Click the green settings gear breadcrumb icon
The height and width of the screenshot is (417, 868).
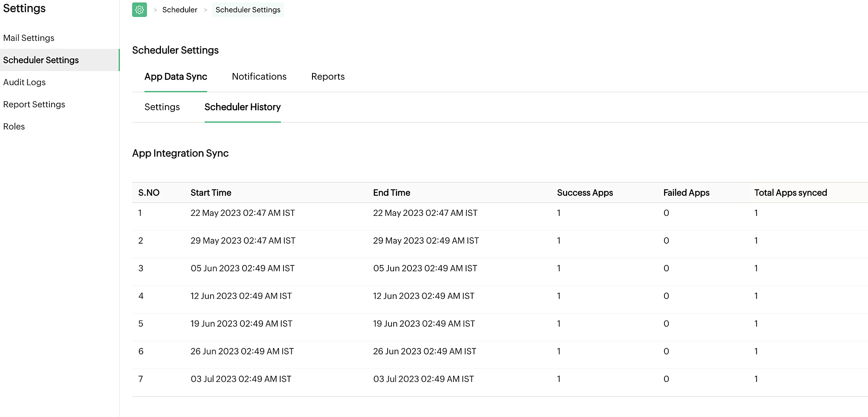pos(139,10)
